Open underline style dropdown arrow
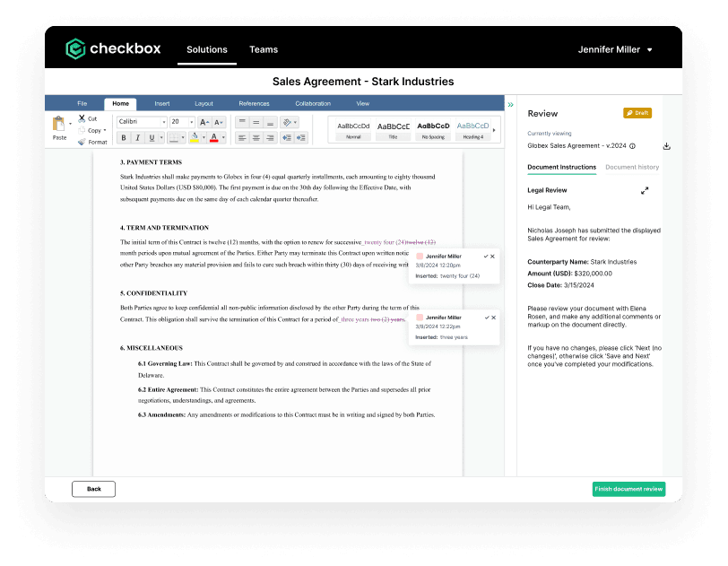This screenshot has height=566, width=728. (161, 137)
